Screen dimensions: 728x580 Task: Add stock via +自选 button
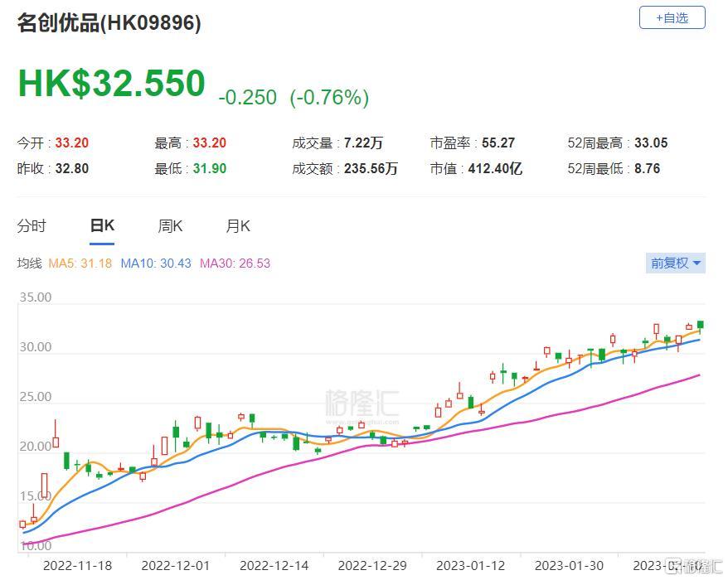(x=672, y=17)
